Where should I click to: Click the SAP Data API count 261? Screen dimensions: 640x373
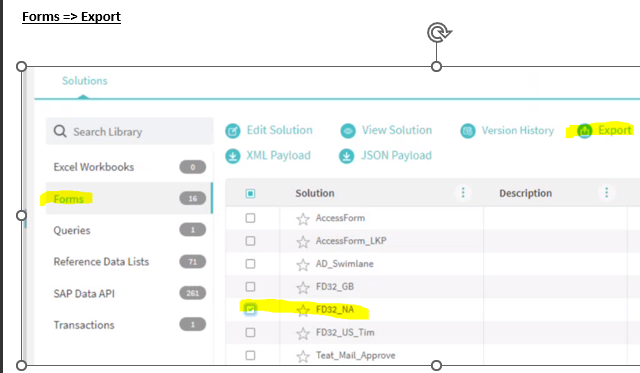(x=193, y=293)
